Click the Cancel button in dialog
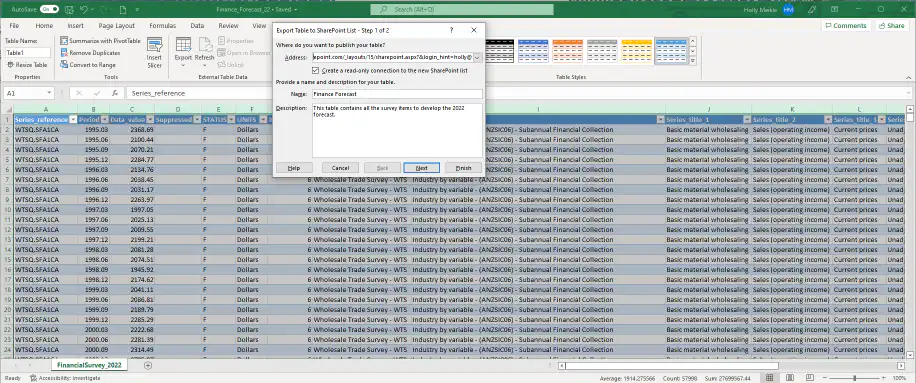This screenshot has width=916, height=383. pos(340,168)
